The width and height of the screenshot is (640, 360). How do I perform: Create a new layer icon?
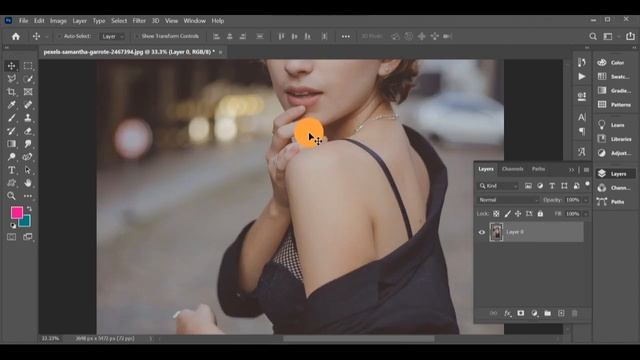[x=561, y=313]
